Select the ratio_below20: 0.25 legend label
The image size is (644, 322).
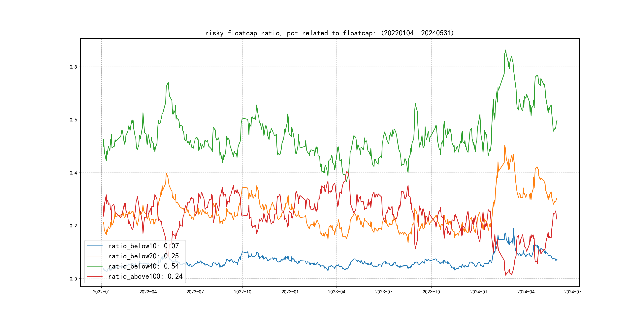(143, 256)
